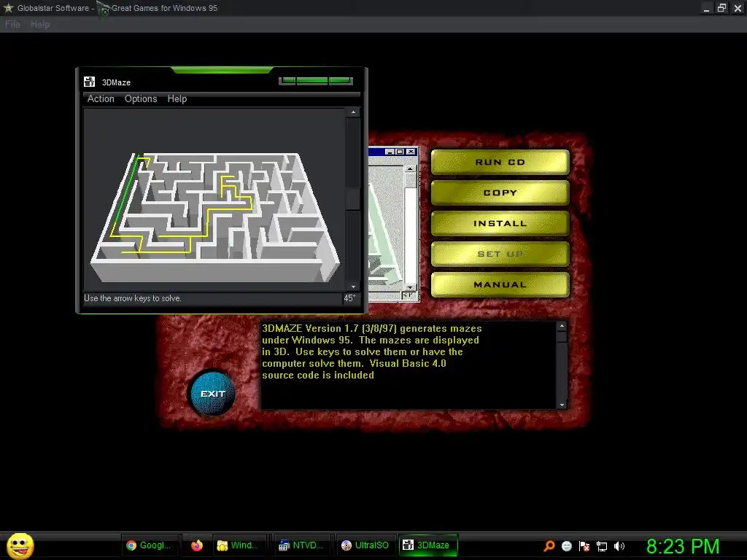Click preview window scrollbar up arrow
Image resolution: width=747 pixels, height=560 pixels.
tap(410, 168)
